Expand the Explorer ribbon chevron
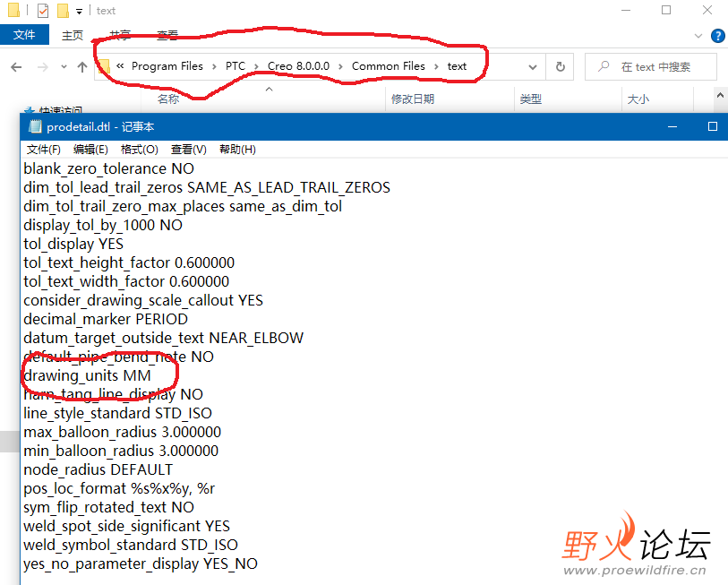Screen dimensions: 728x585 click(698, 36)
